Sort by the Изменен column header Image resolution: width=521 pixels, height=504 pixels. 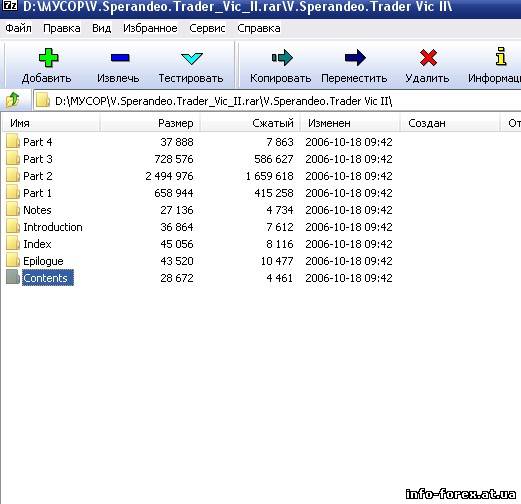[350, 123]
